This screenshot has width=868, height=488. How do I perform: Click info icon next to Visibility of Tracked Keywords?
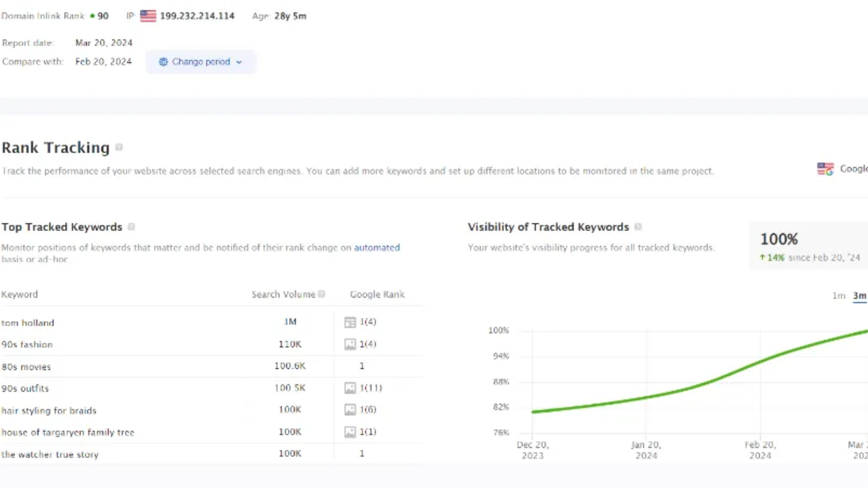click(638, 227)
